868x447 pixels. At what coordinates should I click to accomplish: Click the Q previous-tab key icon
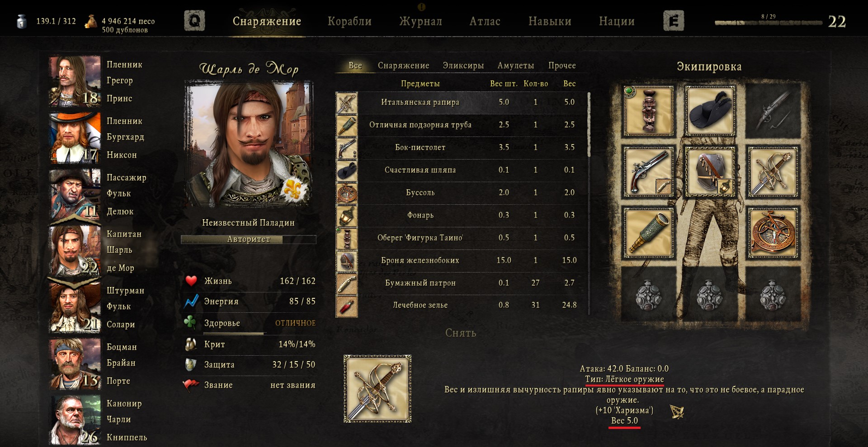tap(194, 21)
